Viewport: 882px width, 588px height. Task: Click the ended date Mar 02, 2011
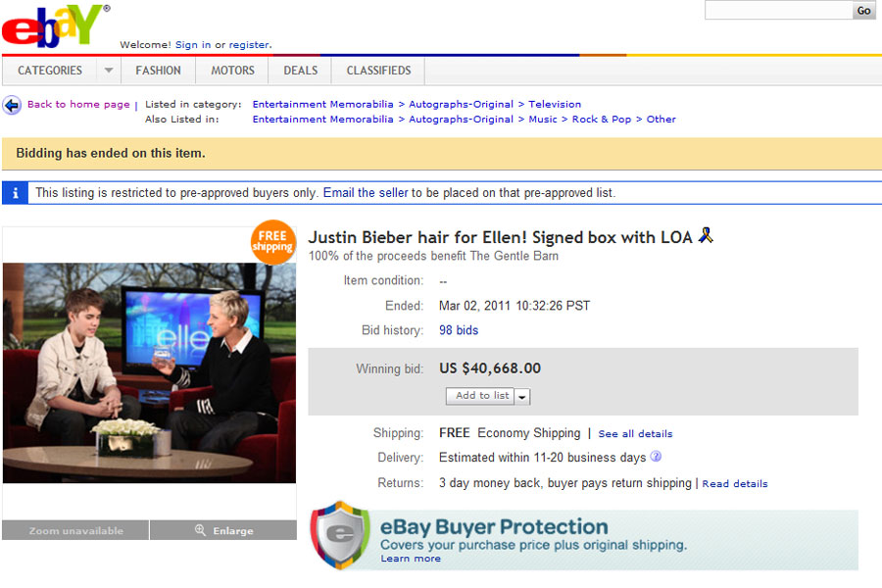pos(514,306)
